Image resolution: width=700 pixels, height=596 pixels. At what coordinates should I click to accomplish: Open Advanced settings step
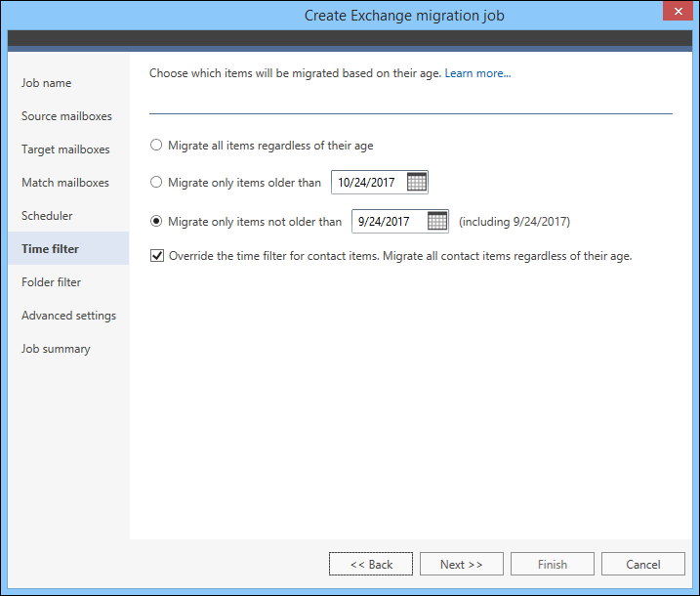coord(68,316)
